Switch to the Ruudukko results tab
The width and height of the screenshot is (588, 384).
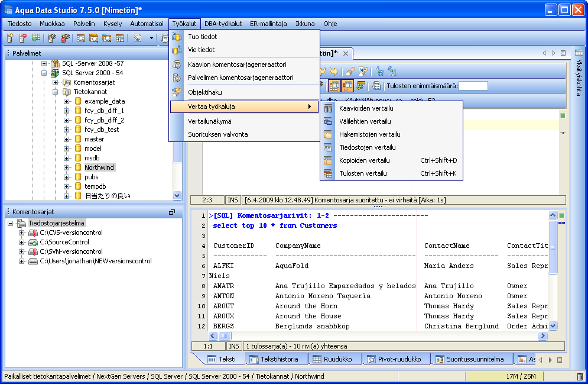[x=334, y=359]
